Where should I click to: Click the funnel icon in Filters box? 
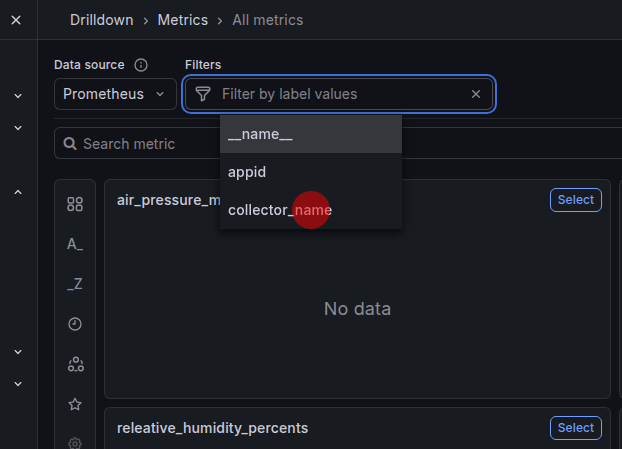203,94
